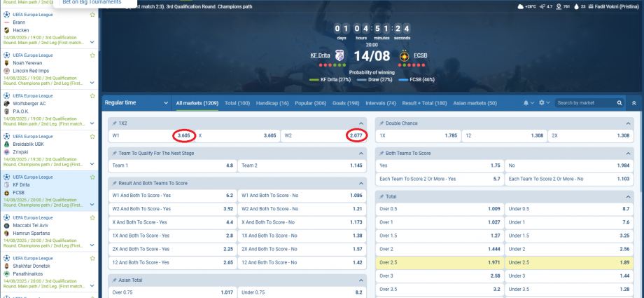Switch to the All markets tab
This screenshot has width=644, height=298.
(x=197, y=103)
